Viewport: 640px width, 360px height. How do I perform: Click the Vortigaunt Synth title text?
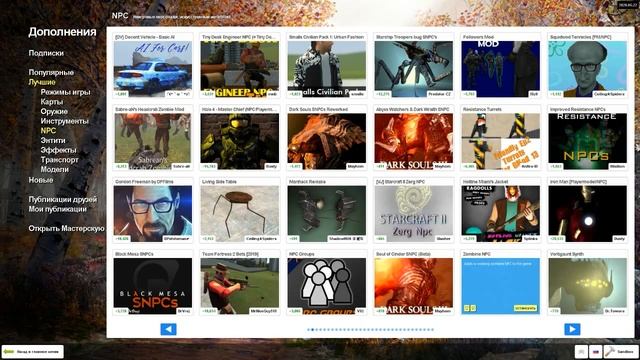coord(567,253)
